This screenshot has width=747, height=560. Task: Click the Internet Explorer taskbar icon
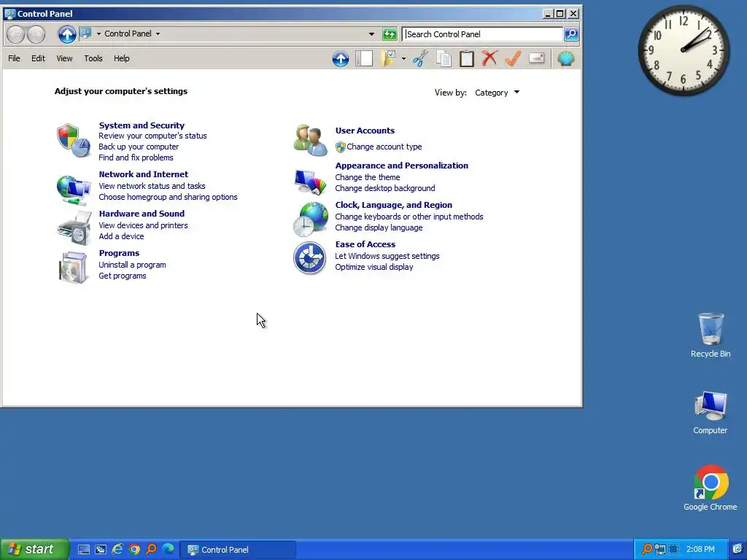coord(117,549)
